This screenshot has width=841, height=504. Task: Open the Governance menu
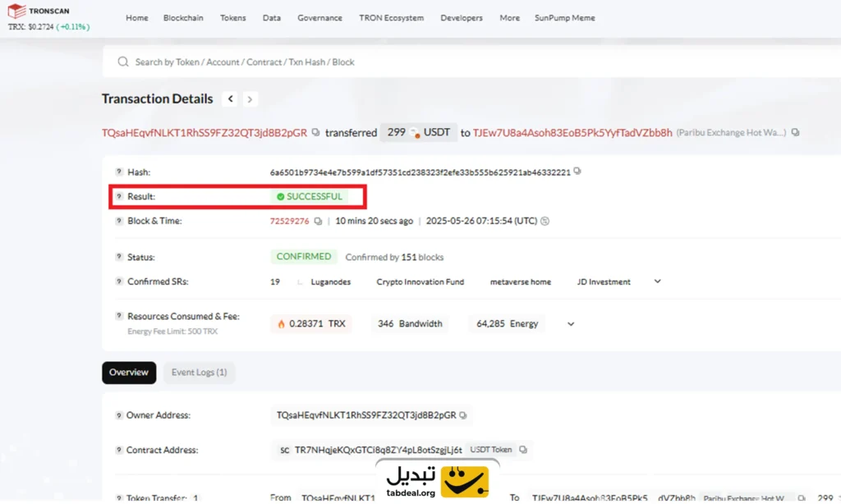pyautogui.click(x=319, y=18)
